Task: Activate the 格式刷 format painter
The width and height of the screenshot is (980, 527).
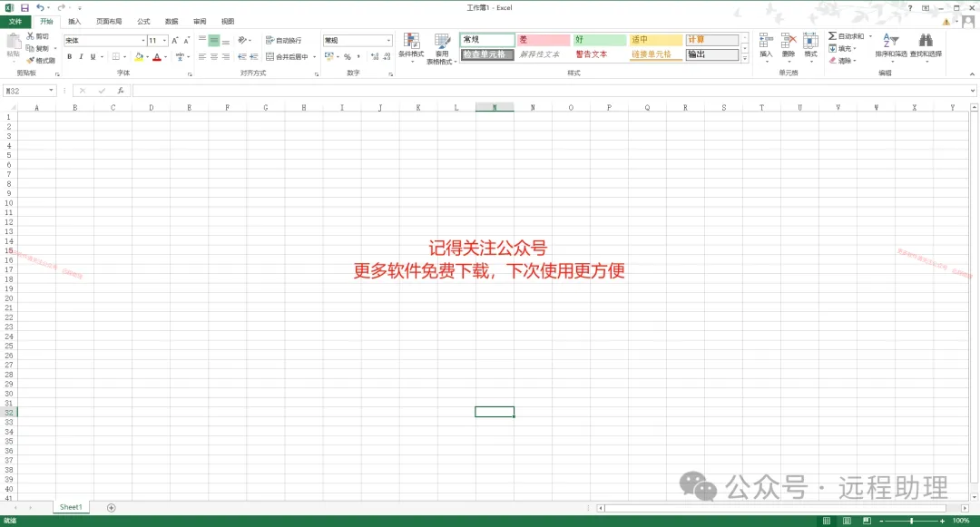Action: pyautogui.click(x=41, y=61)
